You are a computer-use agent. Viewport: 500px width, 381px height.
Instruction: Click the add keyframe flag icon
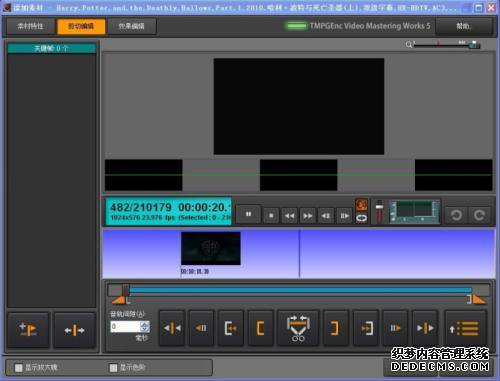click(28, 330)
